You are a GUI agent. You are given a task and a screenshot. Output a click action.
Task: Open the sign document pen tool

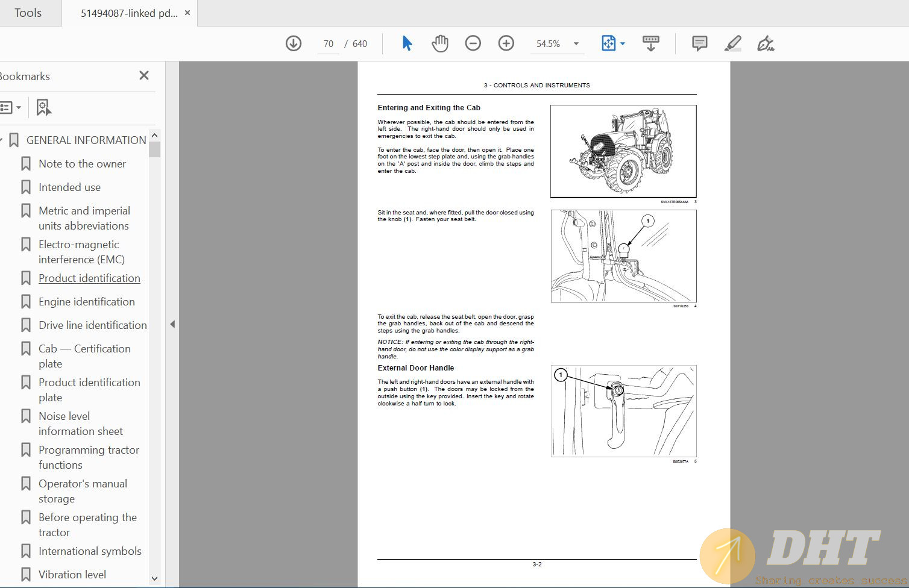coord(766,43)
